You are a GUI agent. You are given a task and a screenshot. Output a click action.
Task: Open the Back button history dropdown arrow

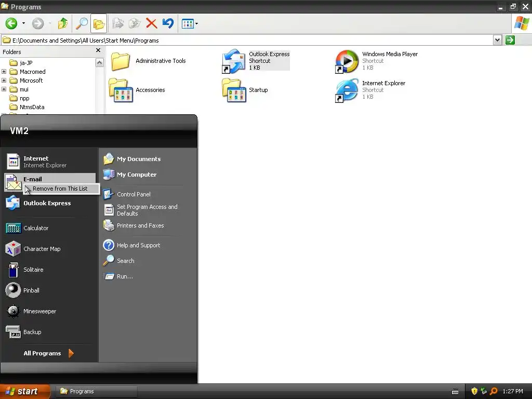[23, 23]
